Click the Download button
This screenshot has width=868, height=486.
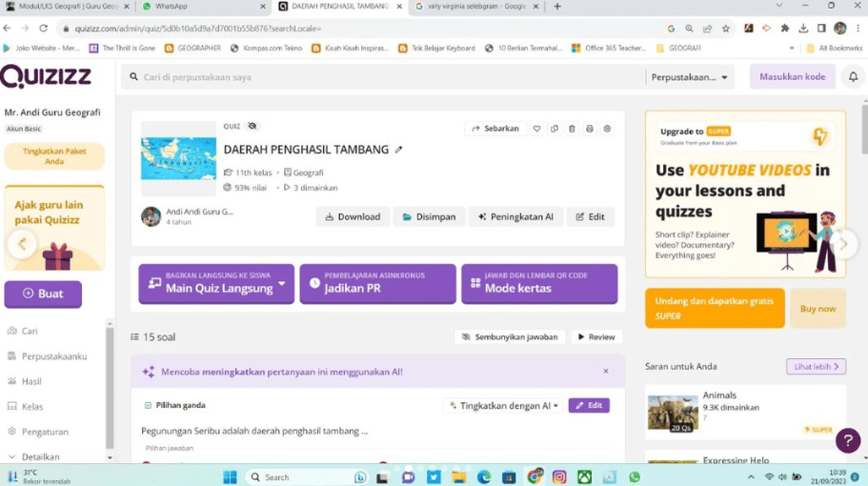point(353,217)
